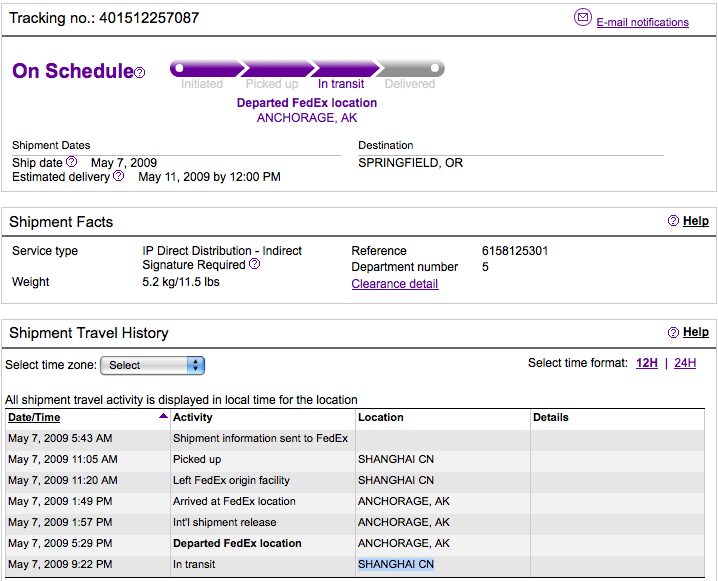This screenshot has height=581, width=718.
Task: Click the E-mail notifications envelope icon
Action: click(582, 17)
